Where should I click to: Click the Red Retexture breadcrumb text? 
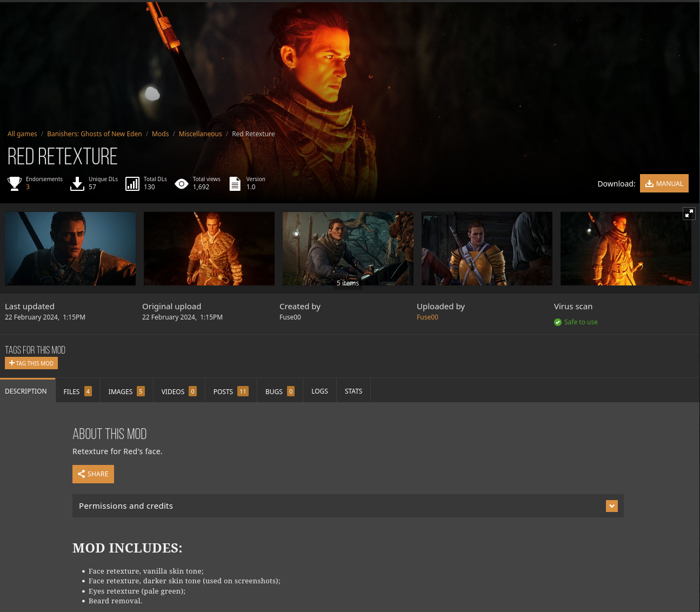click(x=254, y=134)
